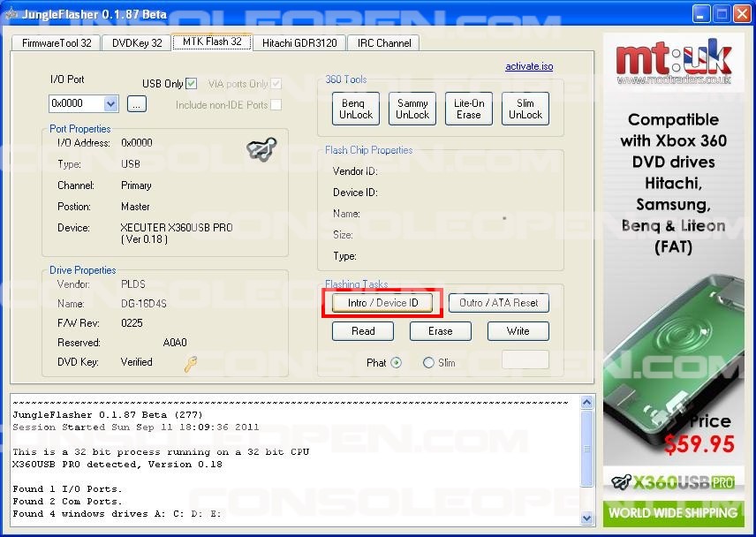Close the JungleFlasher window

click(742, 14)
